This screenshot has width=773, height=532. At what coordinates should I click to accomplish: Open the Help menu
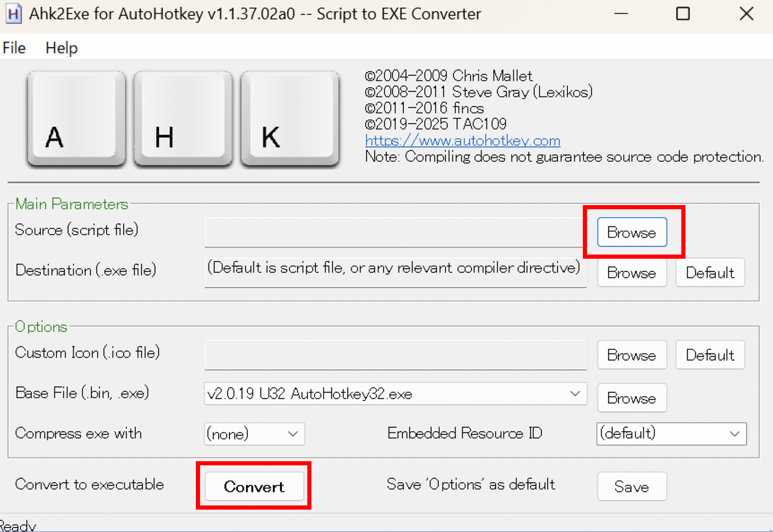[x=61, y=48]
